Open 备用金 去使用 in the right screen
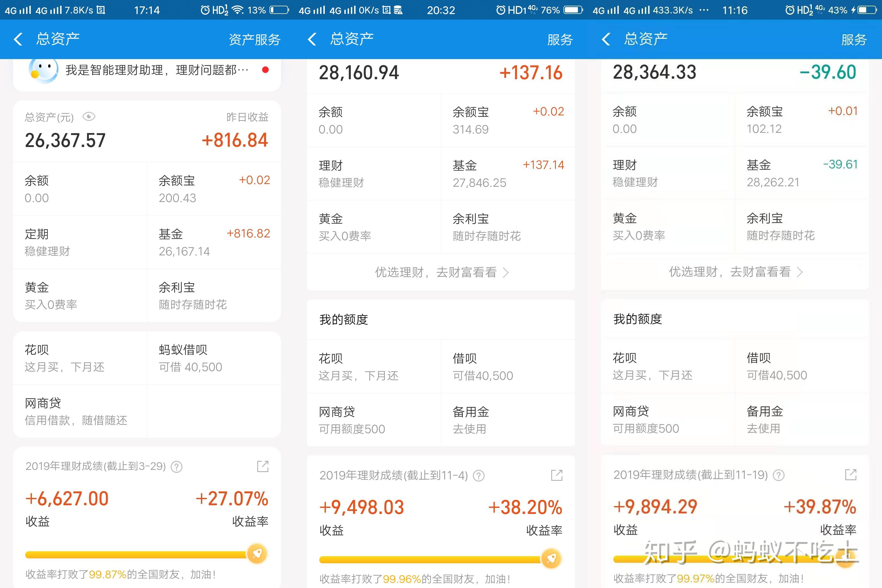Screen dimensions: 882x588 click(x=802, y=419)
